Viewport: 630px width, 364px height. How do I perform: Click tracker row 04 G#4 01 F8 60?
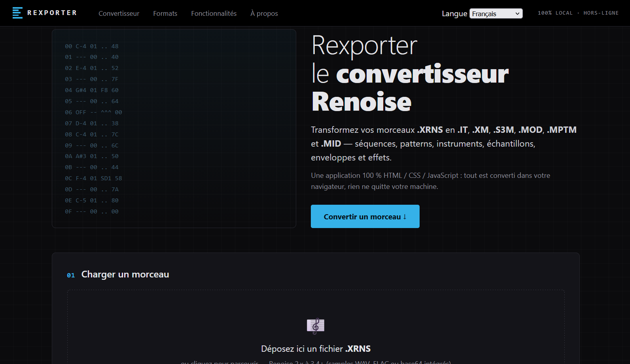pos(92,90)
